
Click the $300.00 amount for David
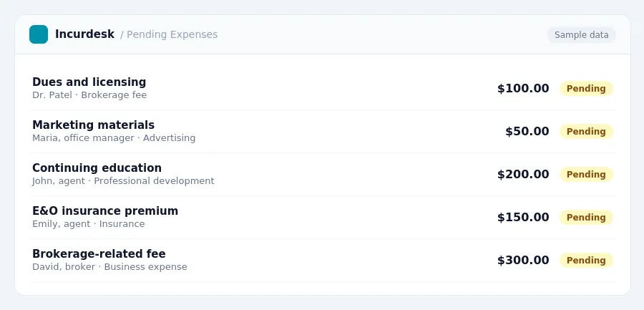523,261
